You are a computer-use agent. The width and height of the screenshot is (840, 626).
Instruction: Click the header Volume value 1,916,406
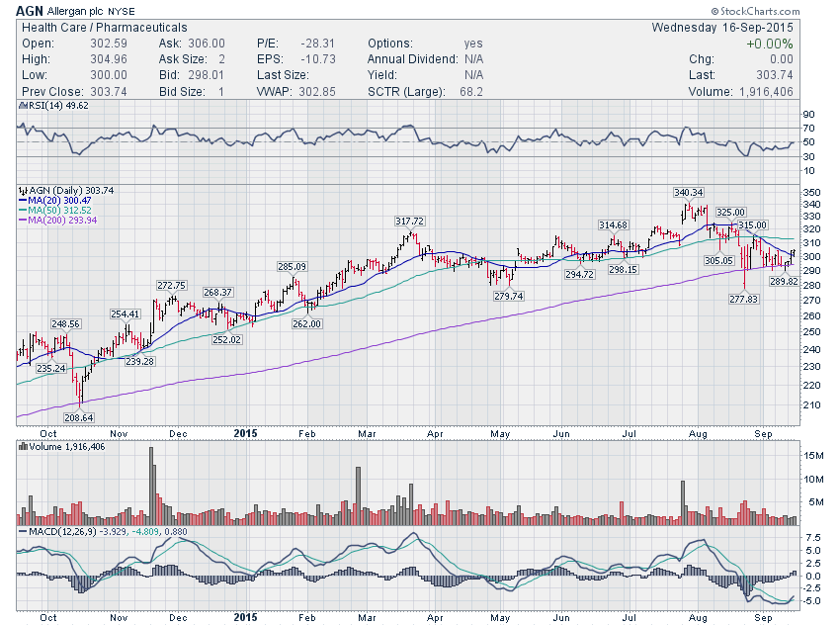[766, 92]
